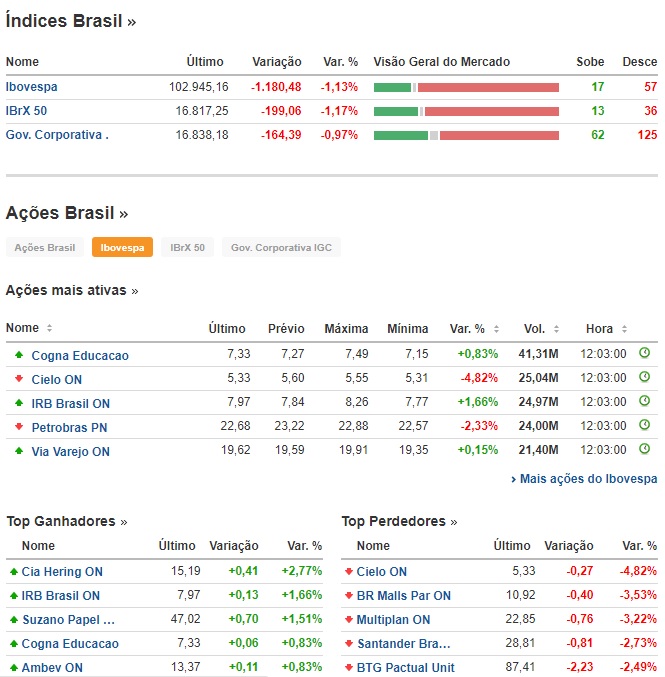Select the Ibovespa tab

tap(122, 247)
